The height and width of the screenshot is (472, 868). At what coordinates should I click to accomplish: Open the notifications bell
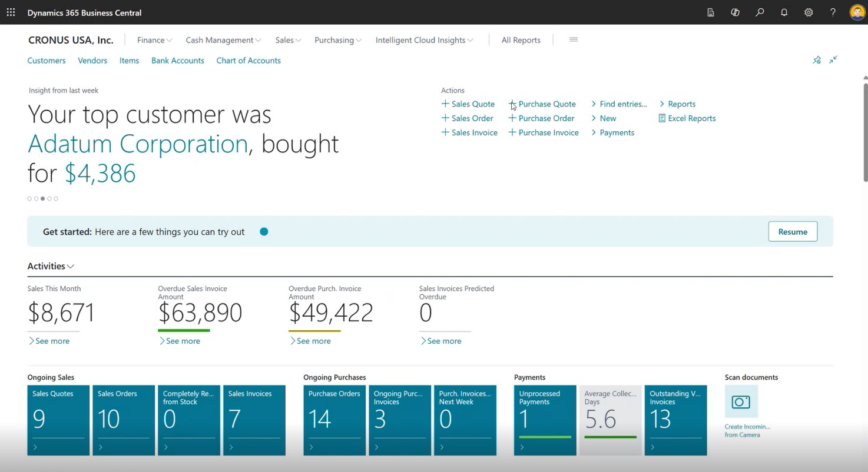point(784,12)
